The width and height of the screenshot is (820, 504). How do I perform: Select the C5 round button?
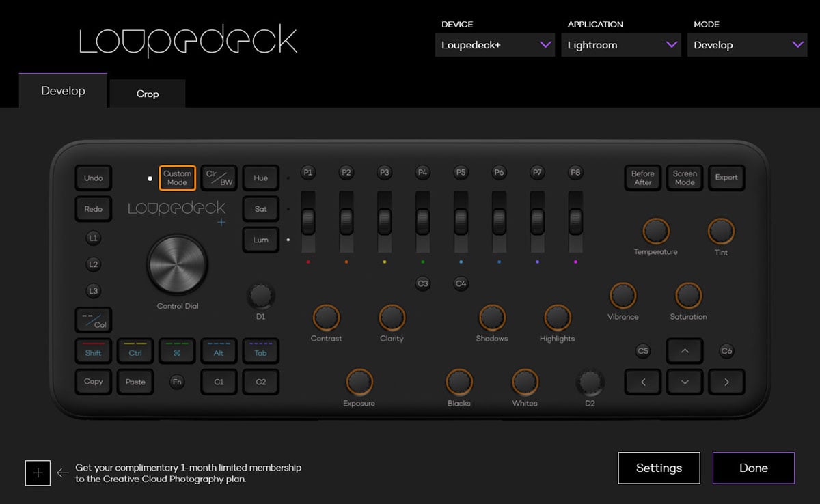[643, 351]
